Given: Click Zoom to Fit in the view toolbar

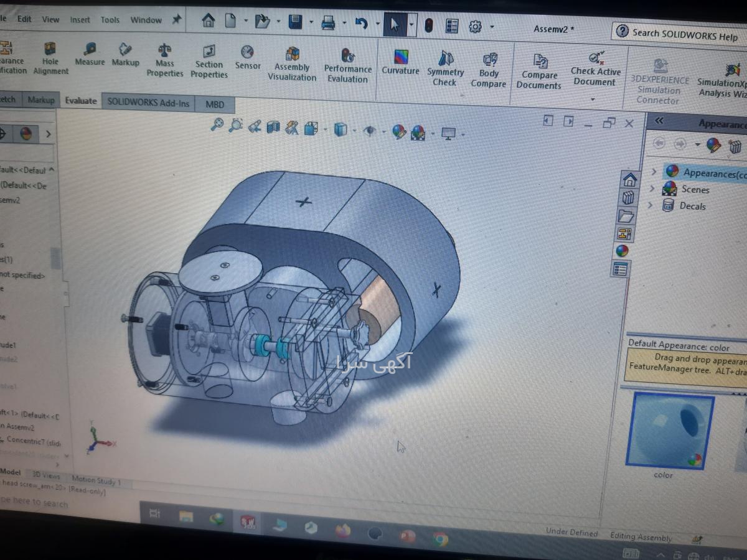Looking at the screenshot, I should coord(217,125).
